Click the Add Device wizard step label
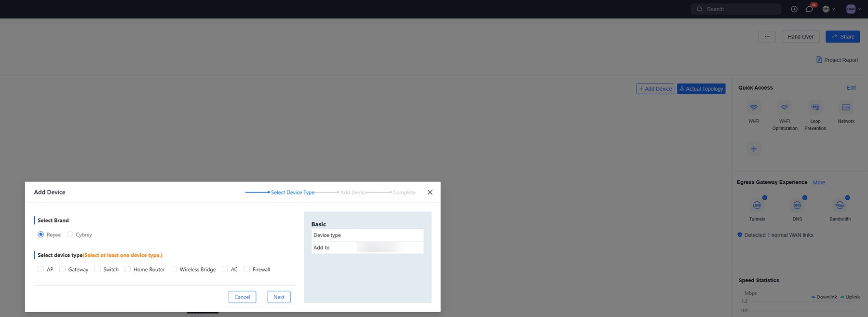The width and height of the screenshot is (868, 317). pos(353,193)
